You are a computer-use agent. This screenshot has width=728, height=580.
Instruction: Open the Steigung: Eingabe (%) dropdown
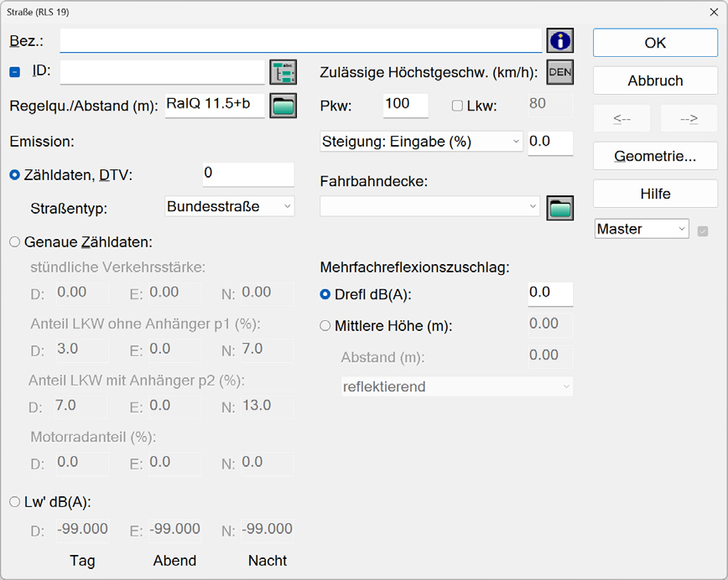click(x=422, y=141)
